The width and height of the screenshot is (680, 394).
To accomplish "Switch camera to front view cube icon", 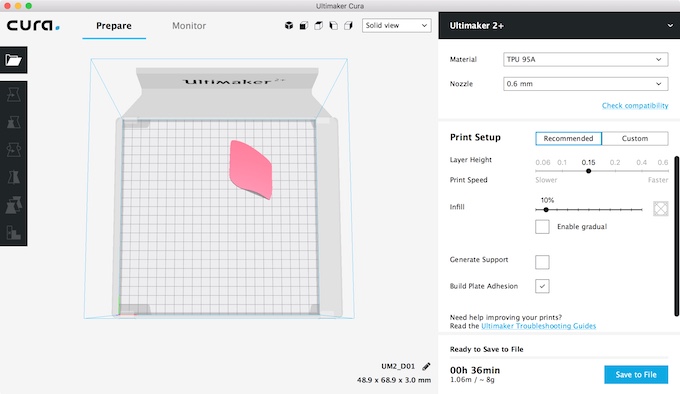I will coord(304,26).
